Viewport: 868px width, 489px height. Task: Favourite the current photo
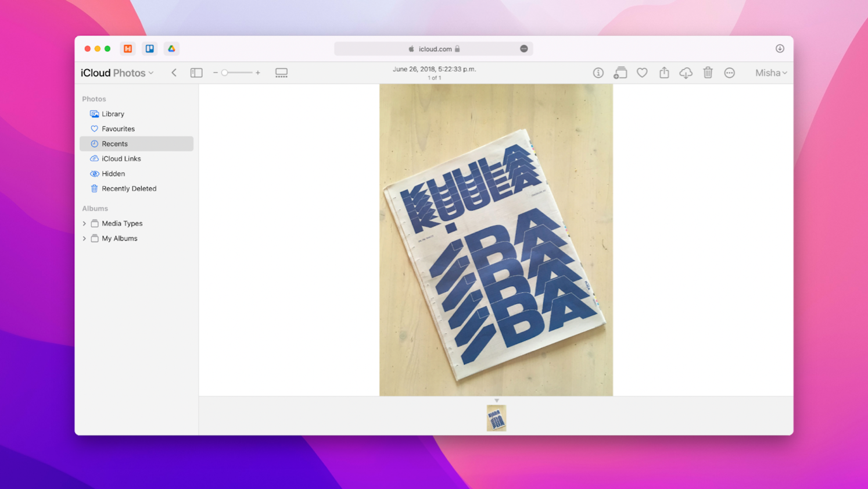642,73
